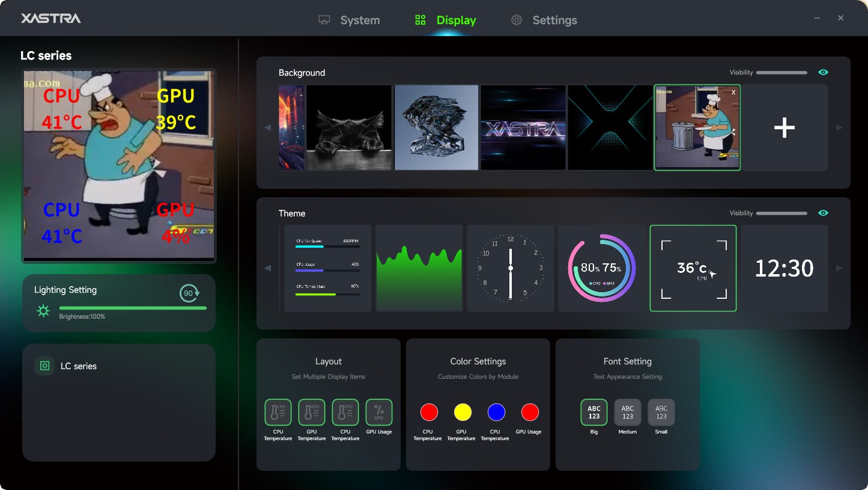Toggle GPU Temperature layout item
Screen dimensions: 868x490
point(312,412)
